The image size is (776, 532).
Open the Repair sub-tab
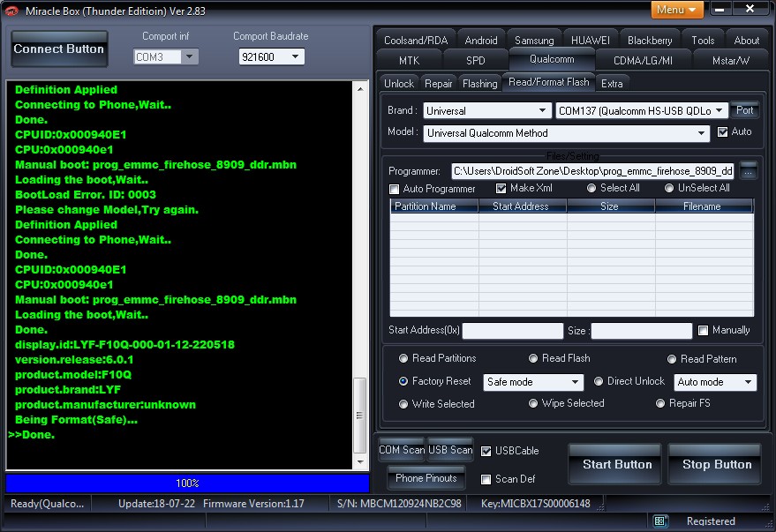tap(438, 84)
